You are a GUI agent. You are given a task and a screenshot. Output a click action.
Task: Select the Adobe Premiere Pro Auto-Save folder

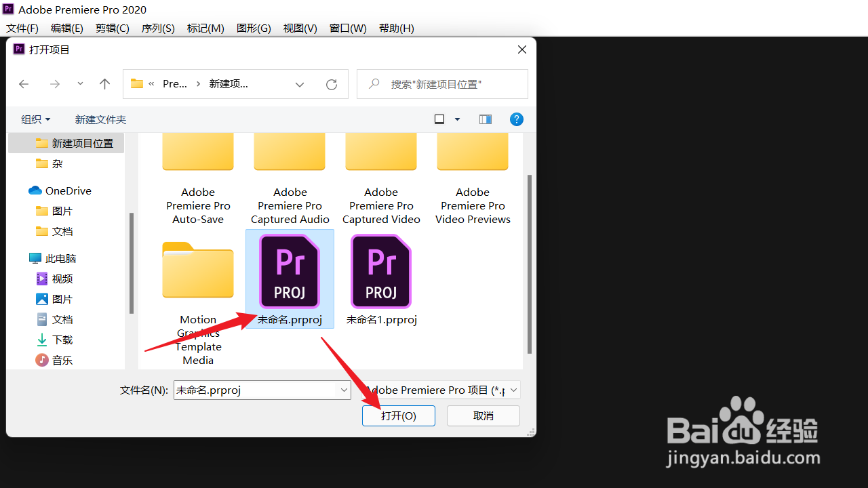pos(198,180)
